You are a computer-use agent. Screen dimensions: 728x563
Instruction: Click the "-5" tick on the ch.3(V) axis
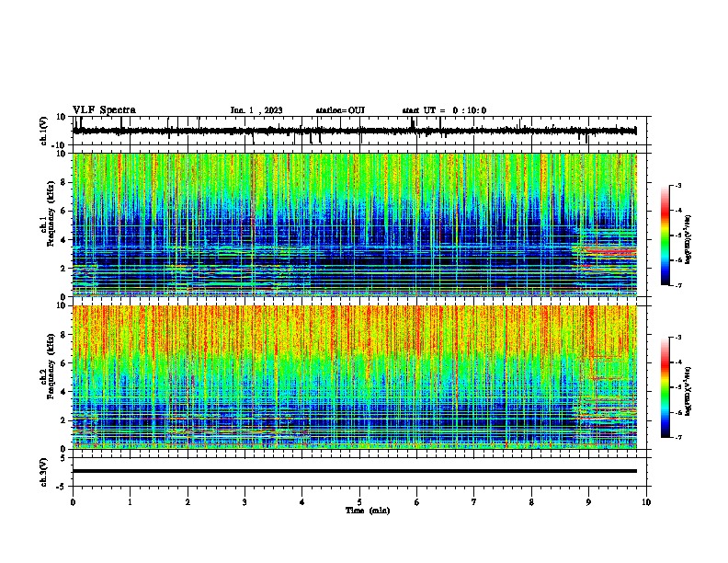click(62, 487)
